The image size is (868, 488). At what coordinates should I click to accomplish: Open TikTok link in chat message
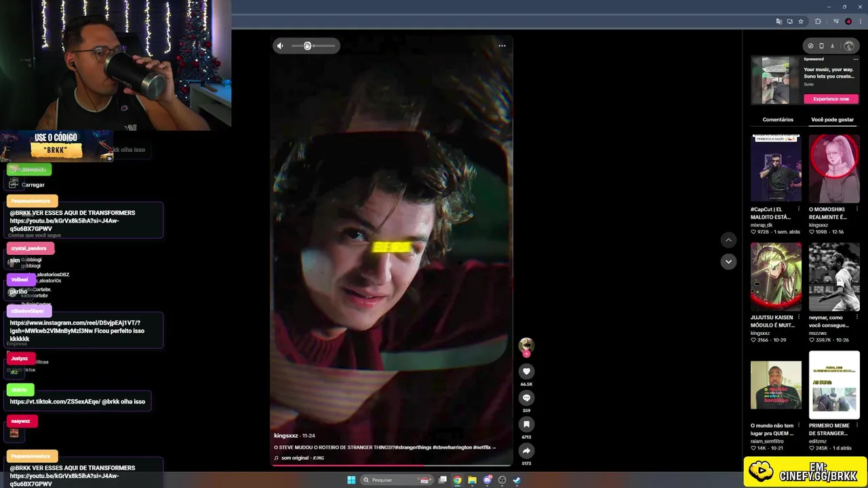coord(55,402)
